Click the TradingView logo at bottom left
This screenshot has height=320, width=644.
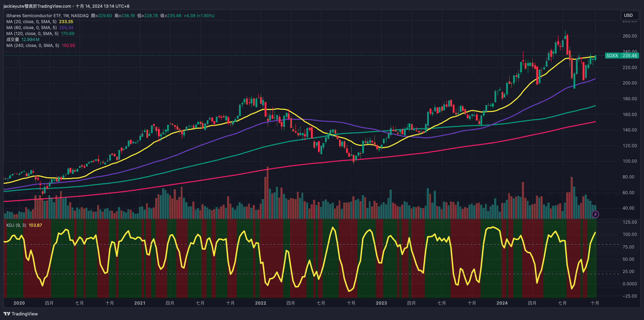click(x=21, y=314)
